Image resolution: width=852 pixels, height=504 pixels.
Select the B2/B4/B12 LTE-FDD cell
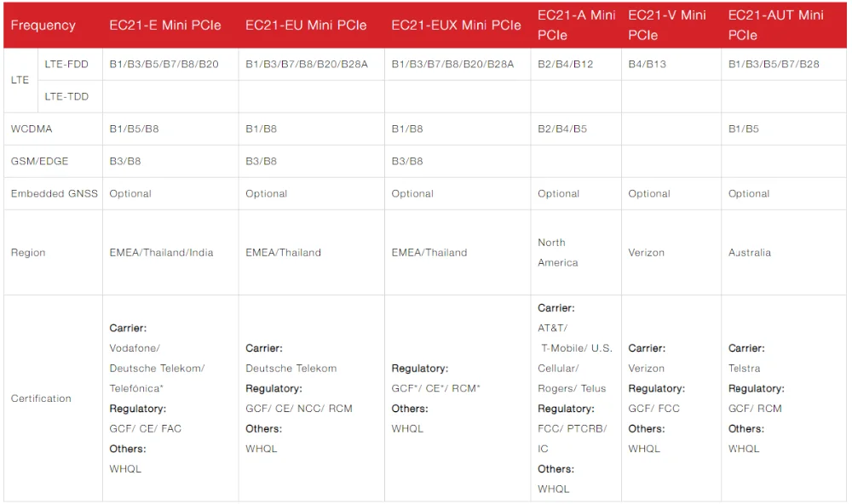pos(566,65)
